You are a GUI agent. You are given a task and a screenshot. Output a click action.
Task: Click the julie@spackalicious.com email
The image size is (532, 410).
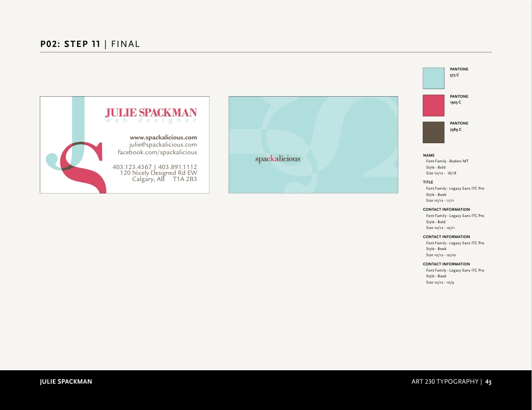(x=163, y=145)
